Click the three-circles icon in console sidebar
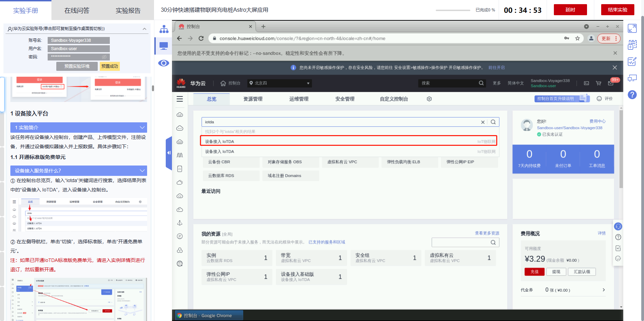The height and width of the screenshot is (321, 644). click(180, 250)
